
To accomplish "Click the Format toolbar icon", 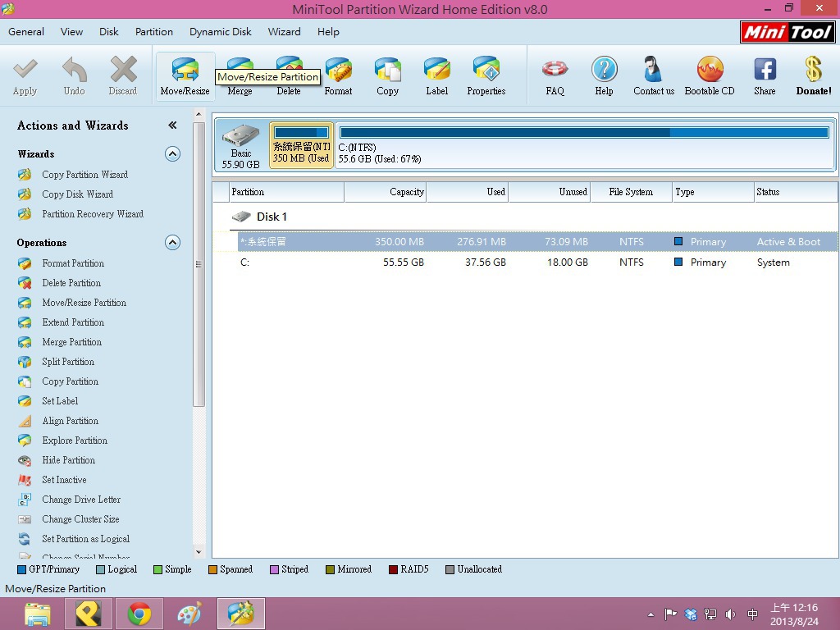I will (338, 70).
